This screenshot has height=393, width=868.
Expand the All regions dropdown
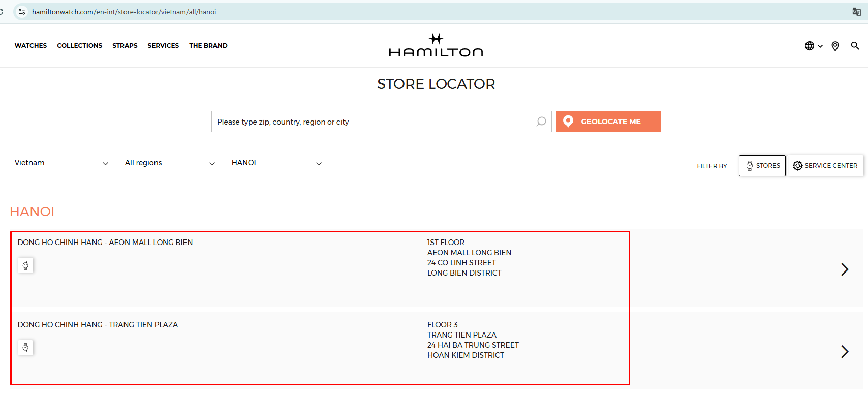(x=170, y=163)
